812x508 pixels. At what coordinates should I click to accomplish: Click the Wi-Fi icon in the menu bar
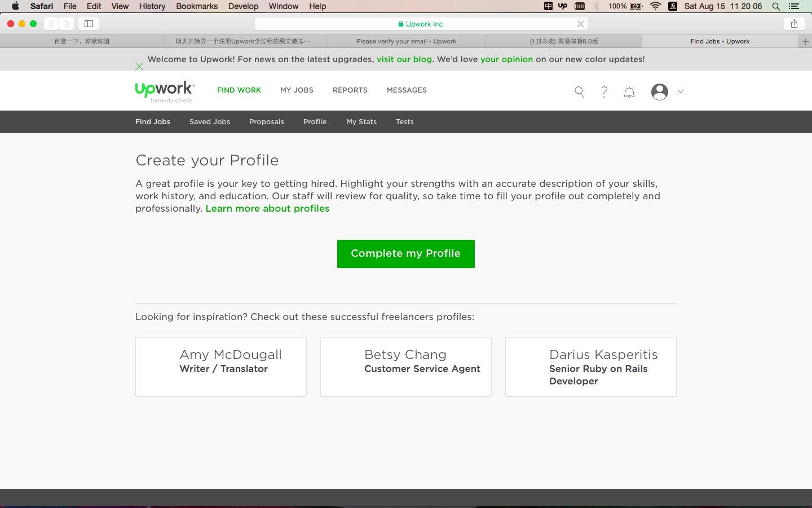(x=655, y=6)
